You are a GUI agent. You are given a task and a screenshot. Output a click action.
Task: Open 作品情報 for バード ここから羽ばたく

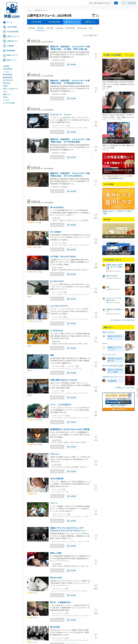[x=72, y=422]
